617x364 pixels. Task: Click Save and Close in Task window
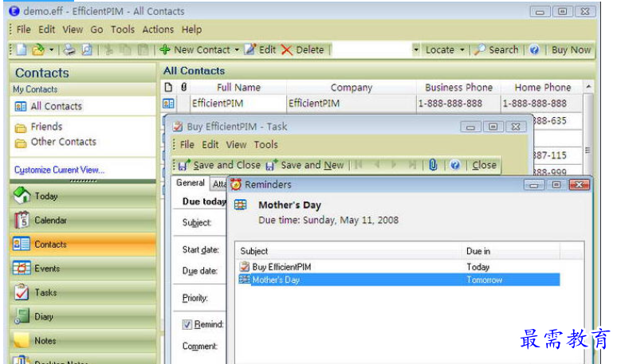tap(219, 165)
